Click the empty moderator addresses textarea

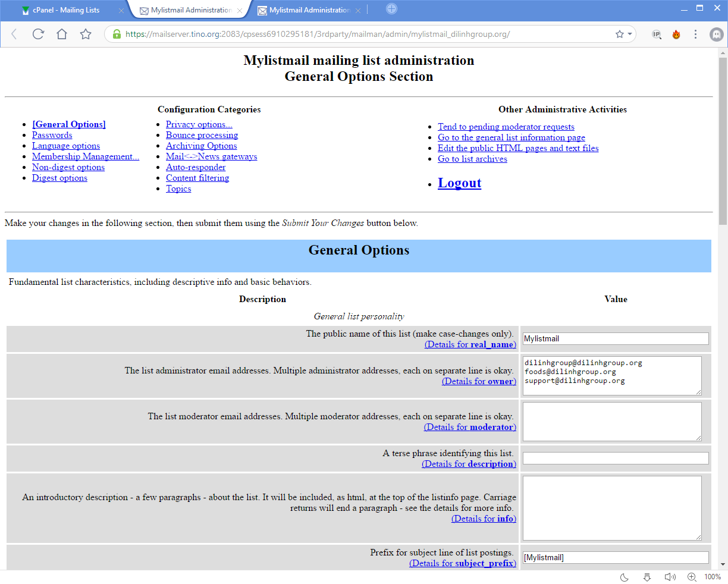(612, 422)
